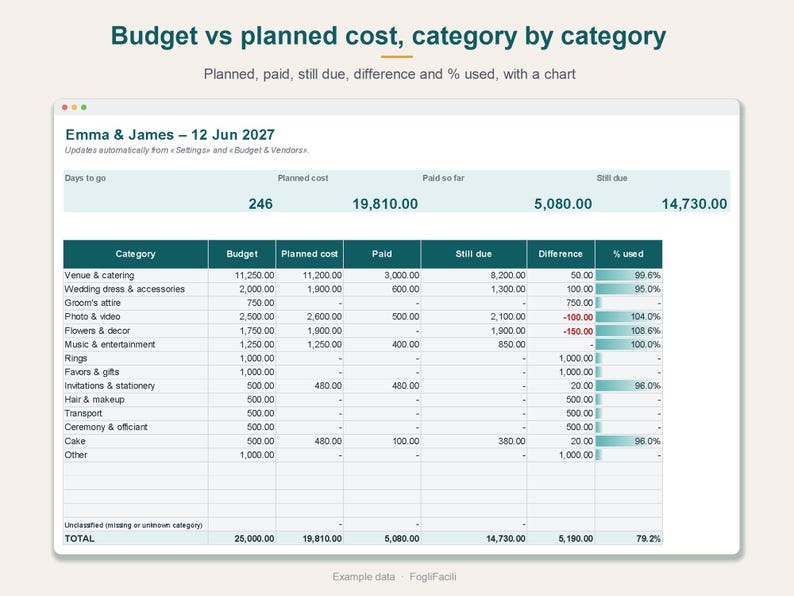Click Flowers & decor budget 1,750.00

click(x=242, y=331)
